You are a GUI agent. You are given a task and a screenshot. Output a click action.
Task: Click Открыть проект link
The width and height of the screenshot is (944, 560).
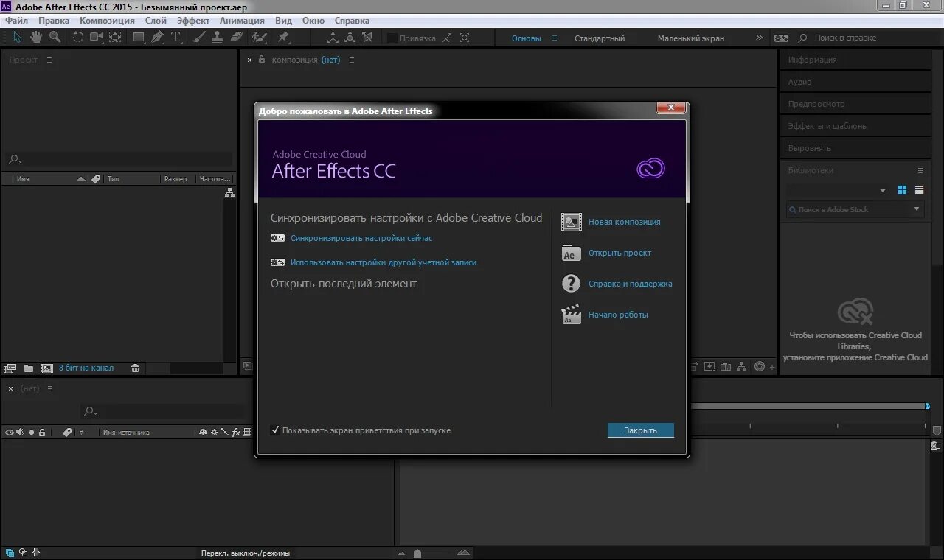[x=619, y=253]
